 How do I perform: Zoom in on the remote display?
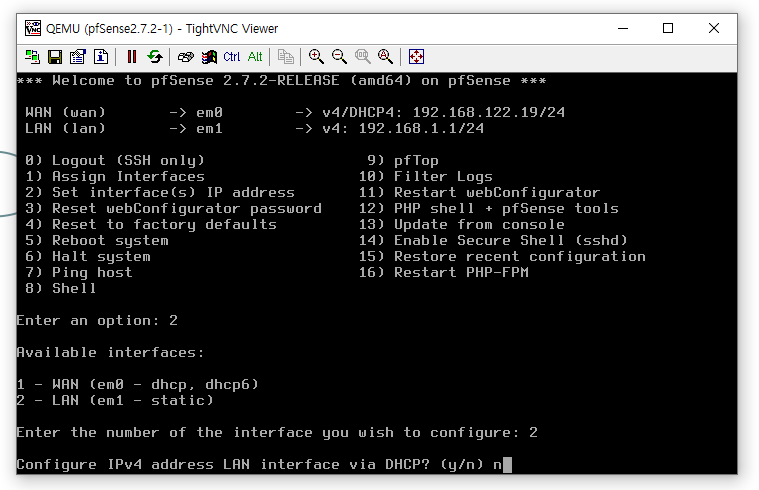316,57
